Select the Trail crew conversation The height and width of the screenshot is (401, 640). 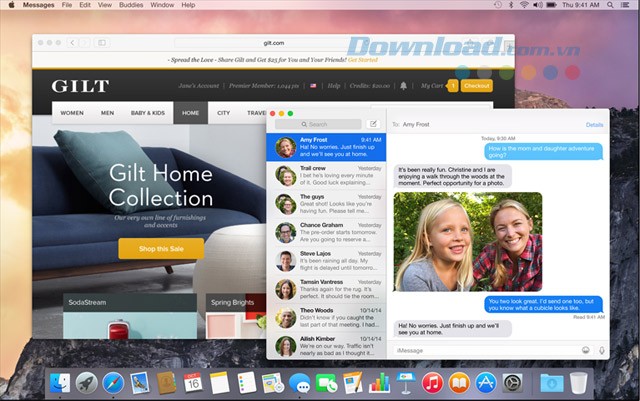point(329,175)
